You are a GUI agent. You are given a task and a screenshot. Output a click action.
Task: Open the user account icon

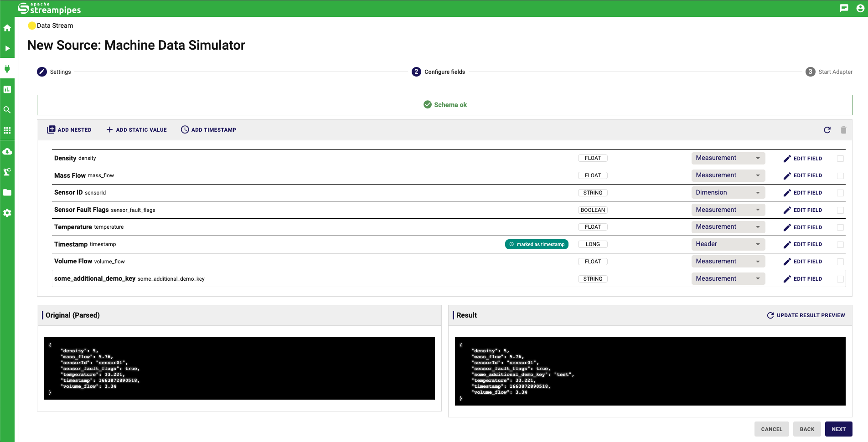(x=860, y=8)
